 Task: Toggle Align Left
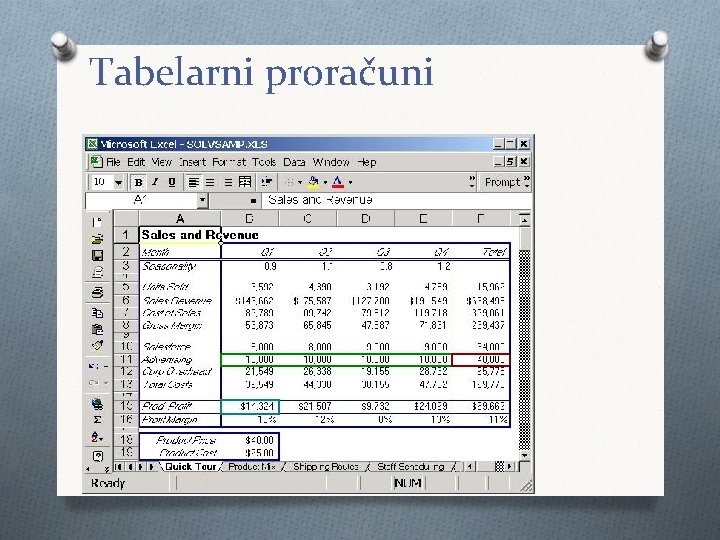(x=193, y=182)
